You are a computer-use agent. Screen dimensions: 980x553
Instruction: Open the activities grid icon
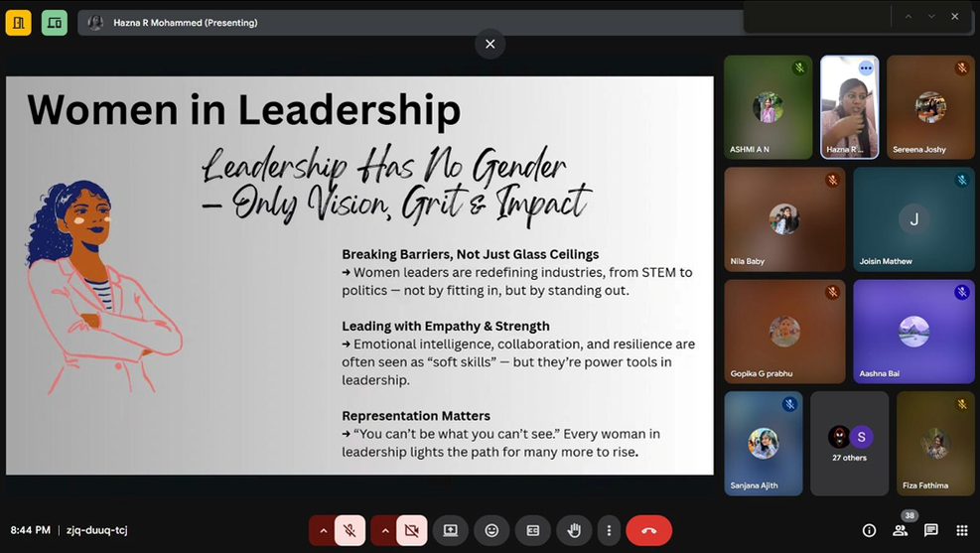pyautogui.click(x=962, y=530)
